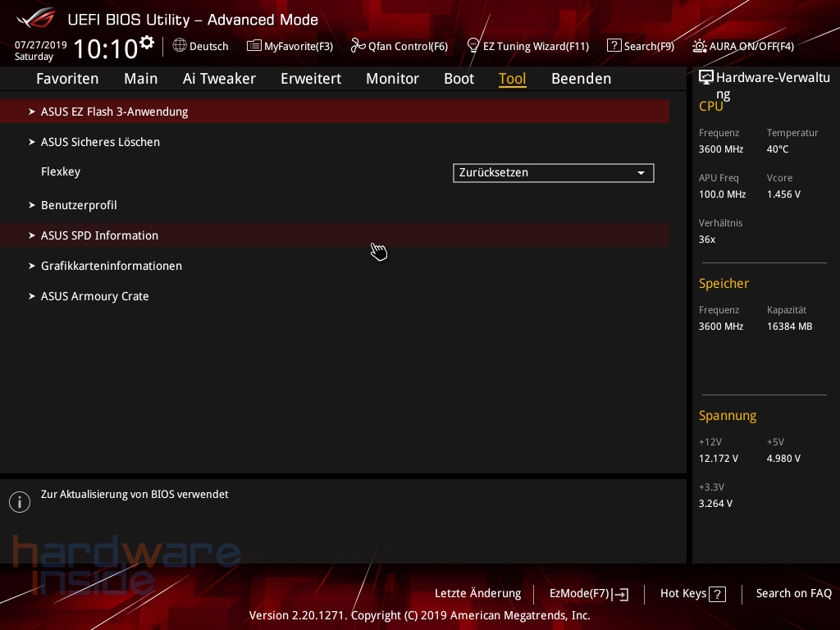
Task: Click the EzMode exit arrow icon
Action: coord(620,594)
